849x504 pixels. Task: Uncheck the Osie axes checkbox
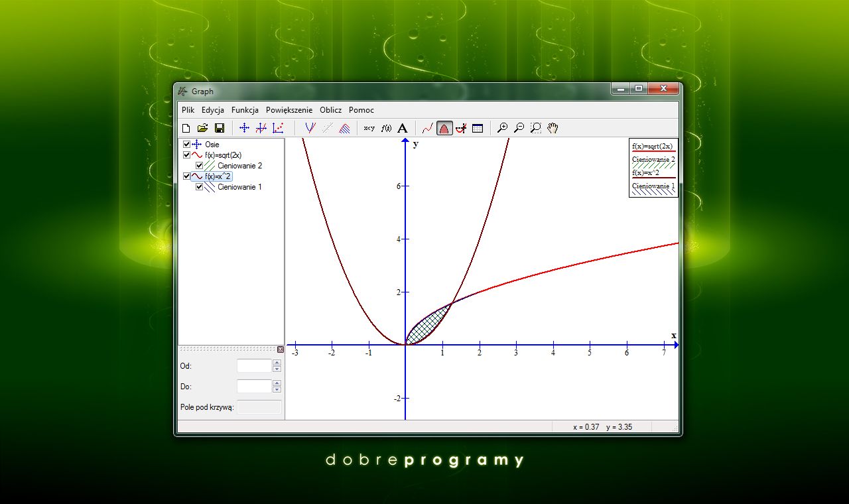tap(186, 144)
